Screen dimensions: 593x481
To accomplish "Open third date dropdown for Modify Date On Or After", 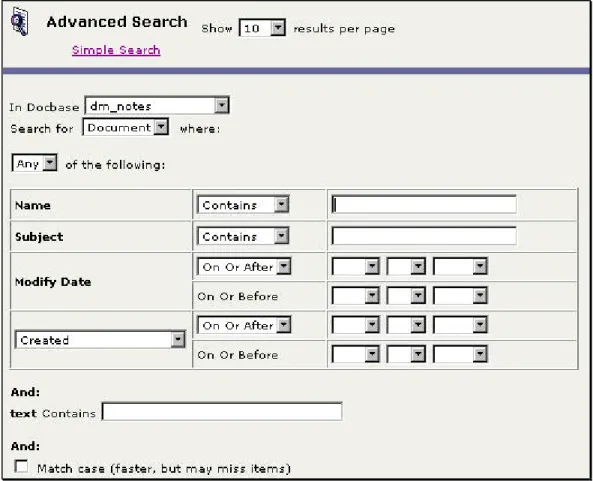I will click(x=460, y=267).
